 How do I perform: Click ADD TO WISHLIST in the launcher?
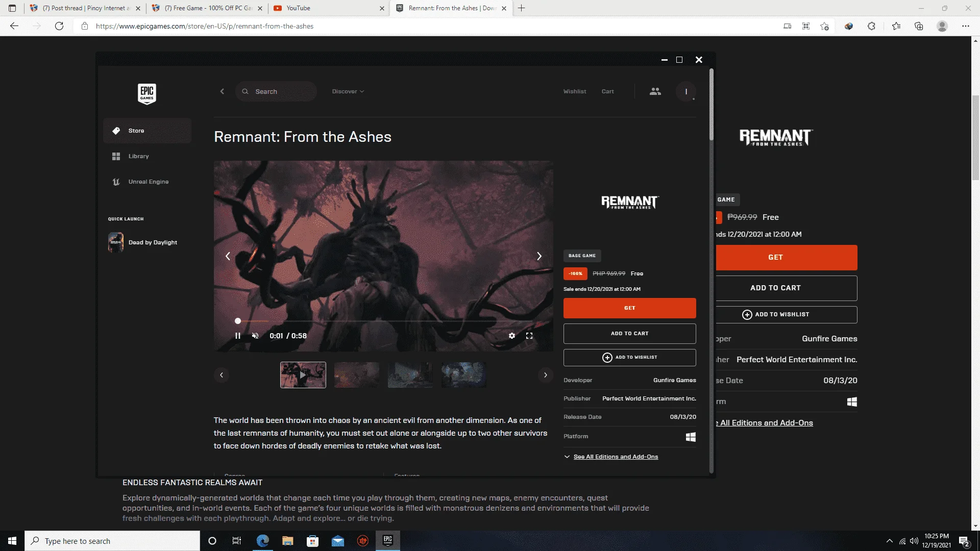point(630,358)
